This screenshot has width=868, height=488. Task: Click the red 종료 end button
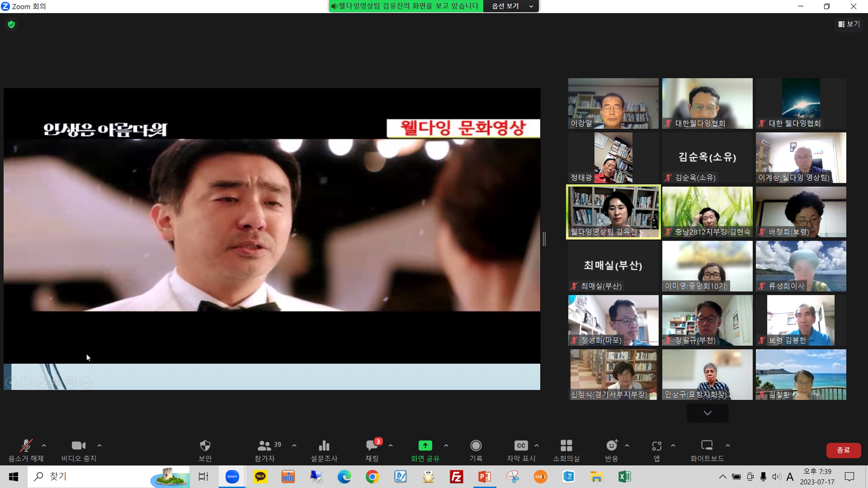pos(843,450)
